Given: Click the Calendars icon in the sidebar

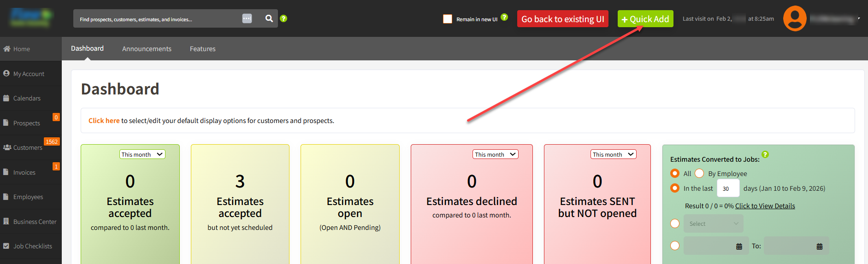Looking at the screenshot, I should point(6,98).
